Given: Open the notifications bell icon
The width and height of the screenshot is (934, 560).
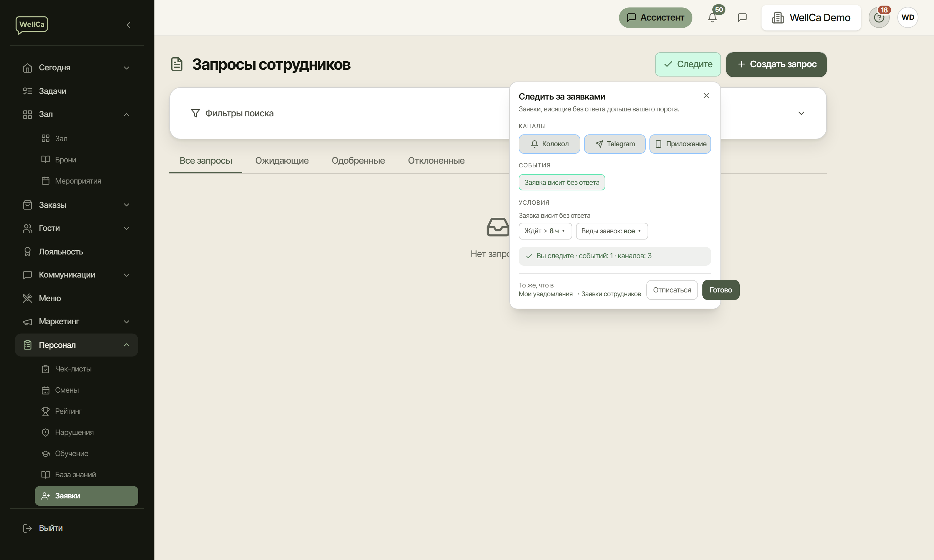Looking at the screenshot, I should pyautogui.click(x=712, y=17).
